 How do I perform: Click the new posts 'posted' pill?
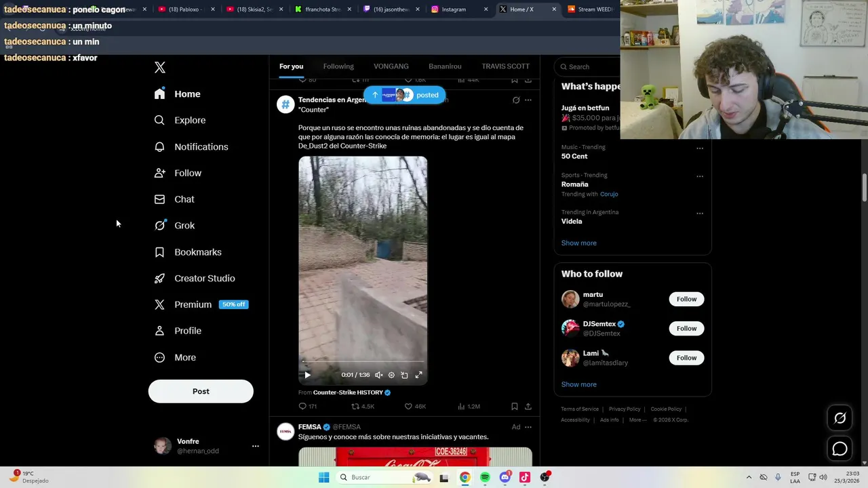point(405,95)
